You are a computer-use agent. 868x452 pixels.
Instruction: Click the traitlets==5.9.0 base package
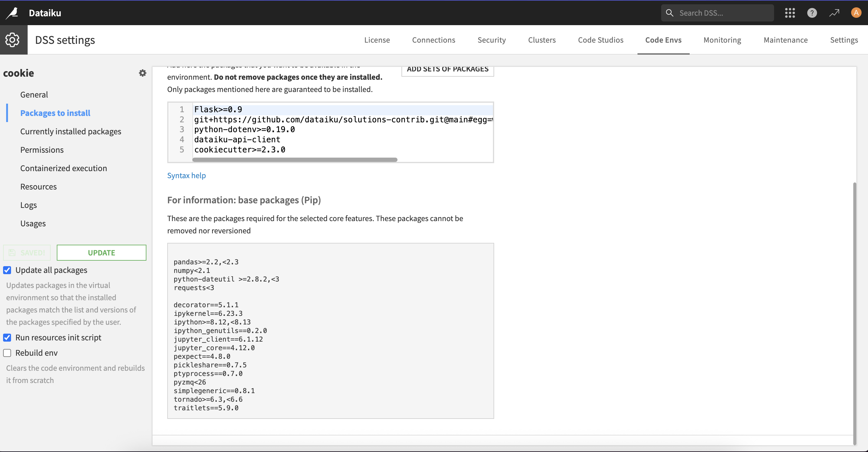click(x=206, y=408)
